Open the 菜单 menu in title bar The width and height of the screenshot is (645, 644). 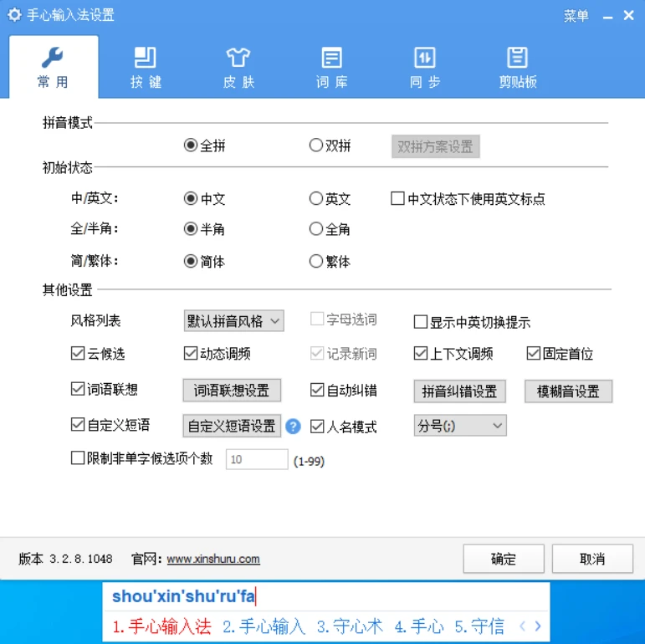coord(576,16)
